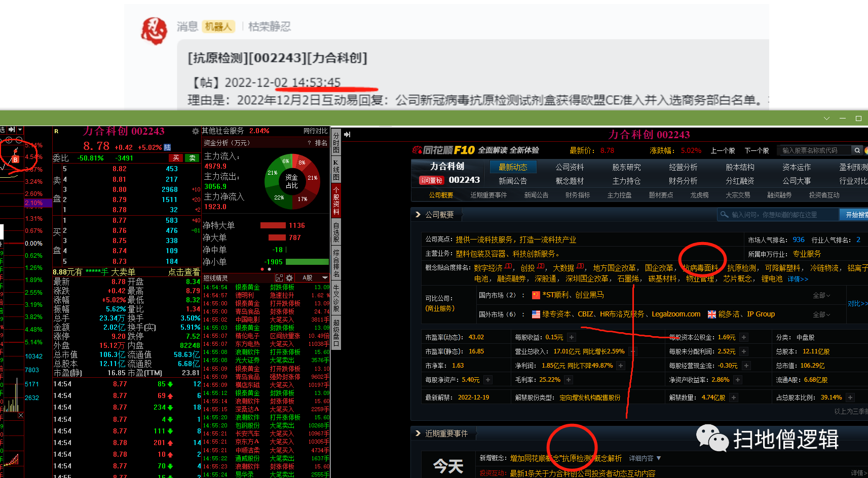Expand plus next to 每股经营现金流
This screenshot has height=478, width=868.
[746, 366]
